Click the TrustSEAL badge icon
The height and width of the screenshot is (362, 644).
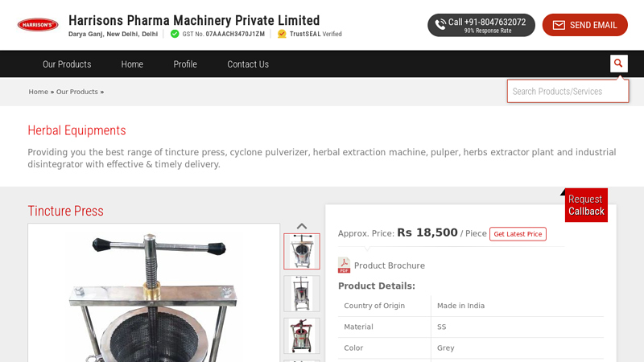pyautogui.click(x=282, y=34)
